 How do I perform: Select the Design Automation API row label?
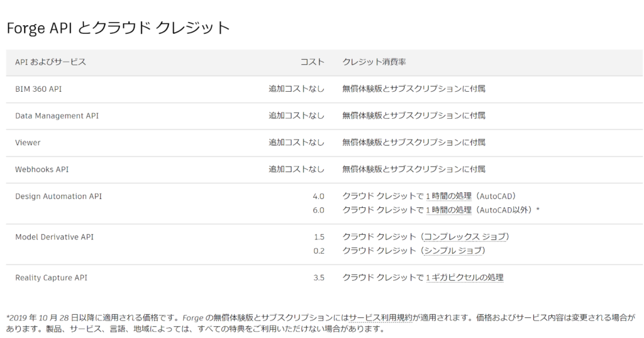coord(58,196)
